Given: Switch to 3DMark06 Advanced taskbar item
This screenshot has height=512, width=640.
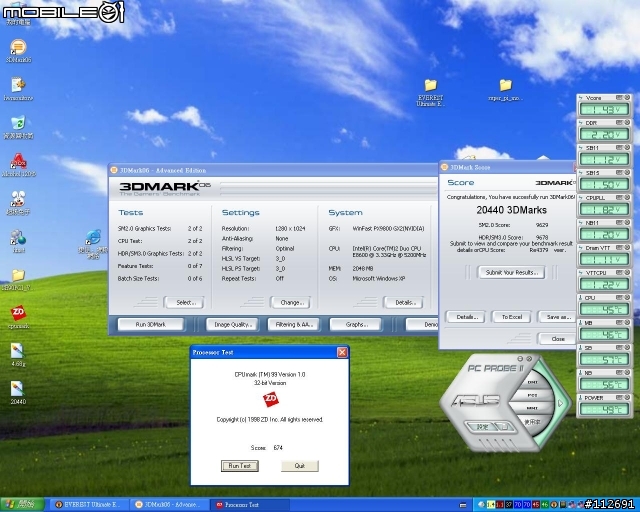Looking at the screenshot, I should (169, 505).
